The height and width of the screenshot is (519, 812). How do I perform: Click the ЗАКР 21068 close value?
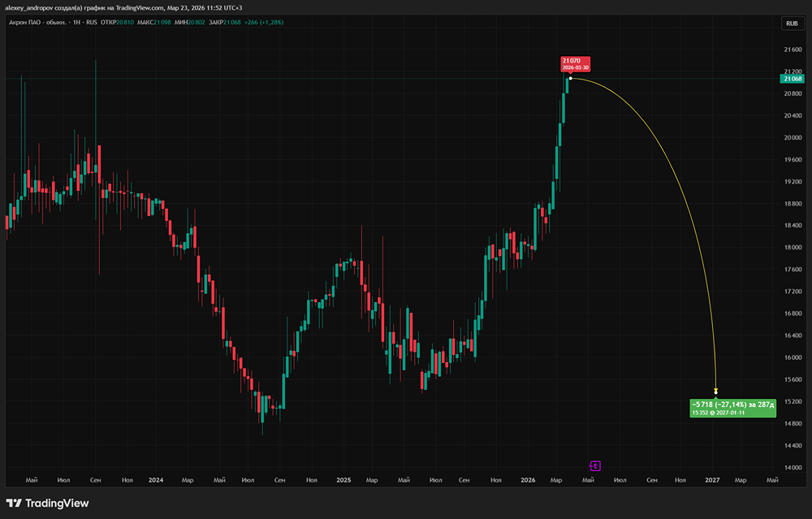point(225,22)
